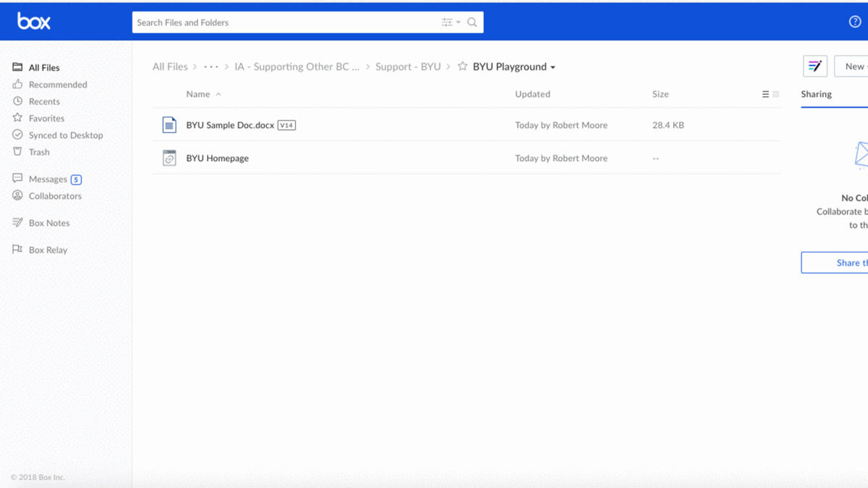Open BYU Homepage bookmark

click(217, 158)
